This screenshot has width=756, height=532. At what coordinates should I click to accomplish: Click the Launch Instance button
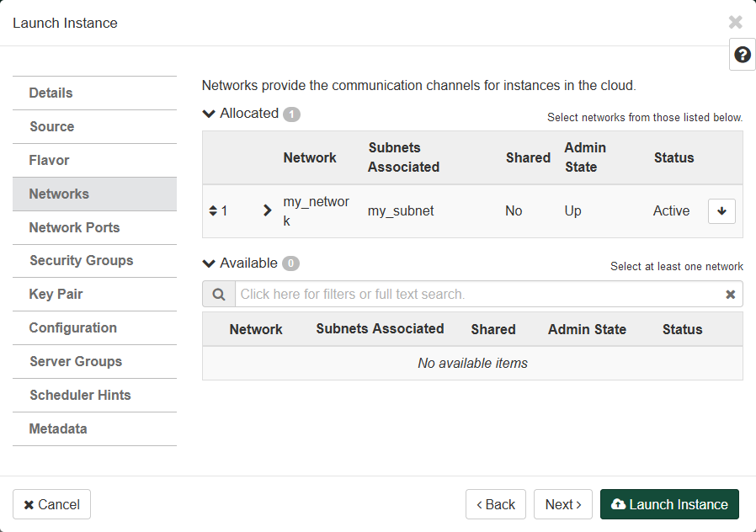(669, 504)
